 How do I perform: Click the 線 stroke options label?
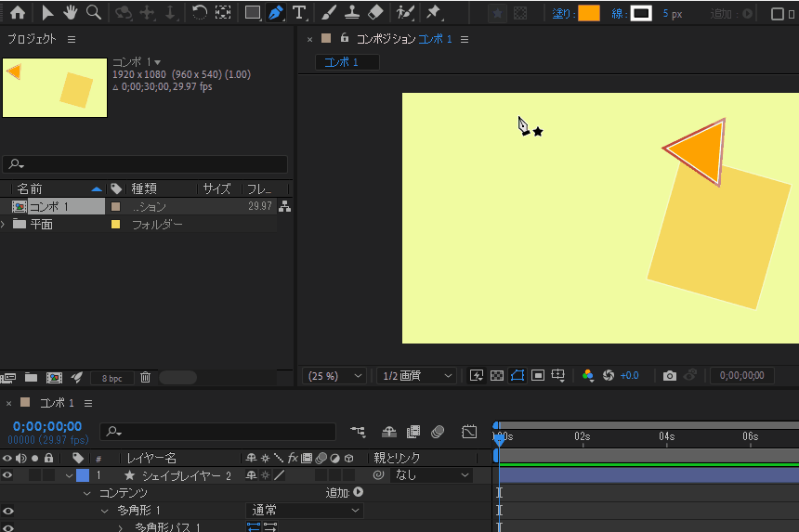[x=618, y=14]
